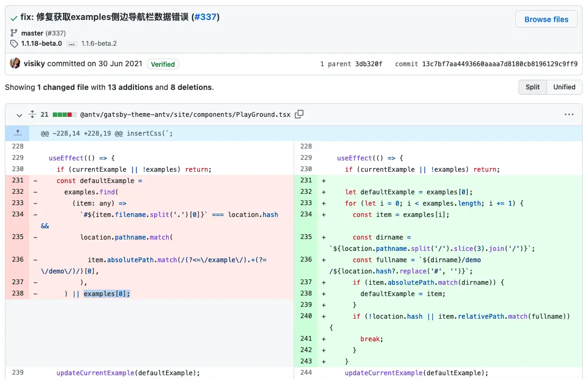
Task: Open the 1.1.18-beta.0 tag
Action: click(x=41, y=44)
